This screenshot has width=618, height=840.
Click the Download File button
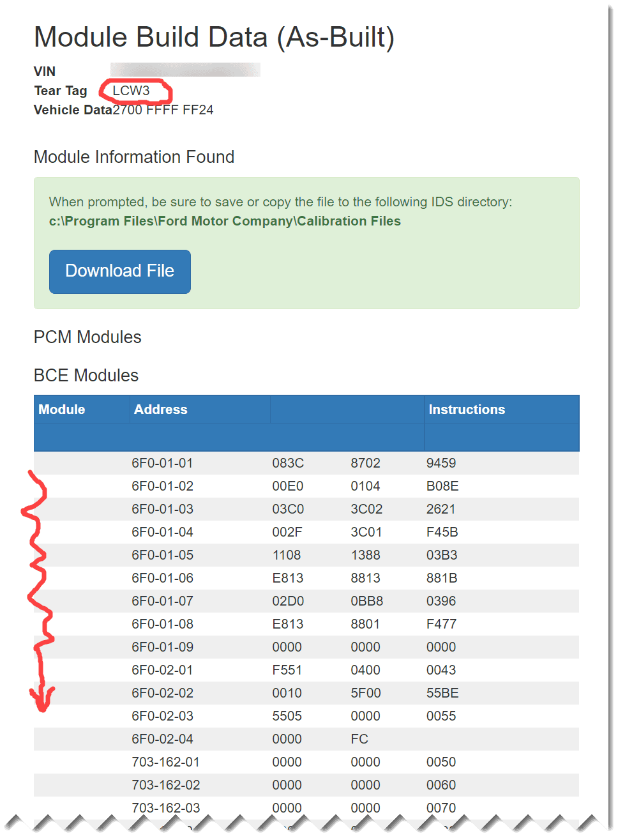pyautogui.click(x=120, y=271)
